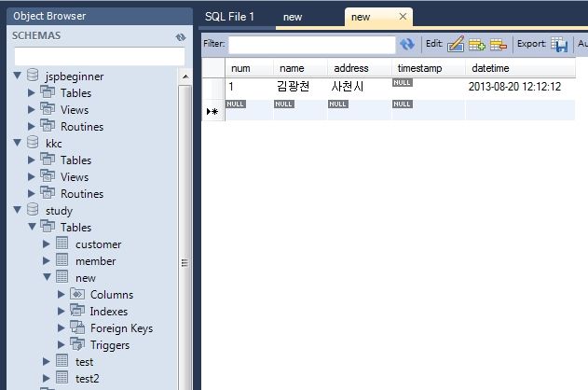Click the insert new row icon
Viewport: 588px width, 390px height.
point(477,44)
